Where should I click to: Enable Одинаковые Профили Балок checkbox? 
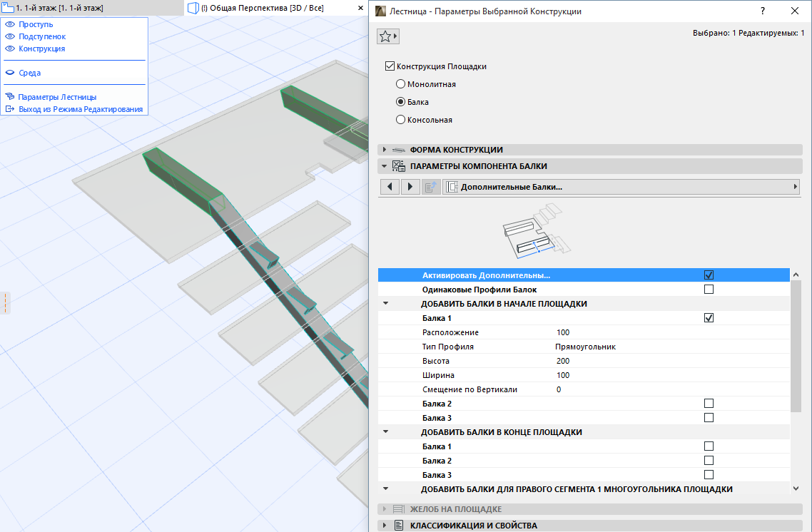pos(709,290)
